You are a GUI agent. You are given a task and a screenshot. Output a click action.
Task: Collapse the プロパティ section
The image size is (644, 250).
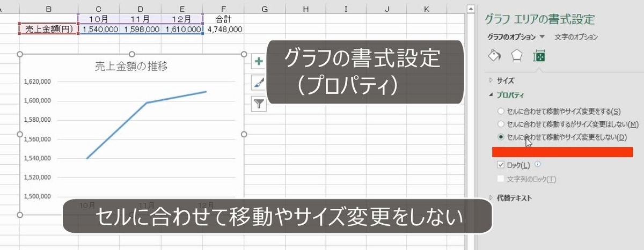[x=507, y=94]
